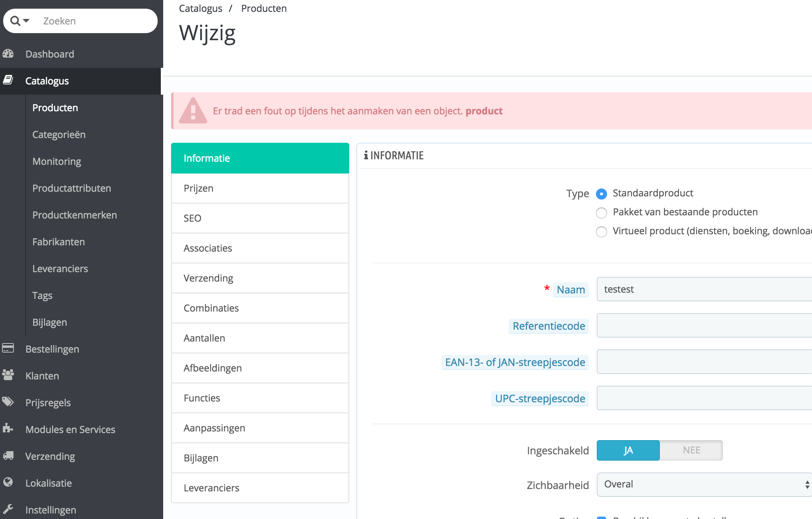This screenshot has width=812, height=519.
Task: Click the Modules en Services puzzle icon
Action: coord(8,428)
